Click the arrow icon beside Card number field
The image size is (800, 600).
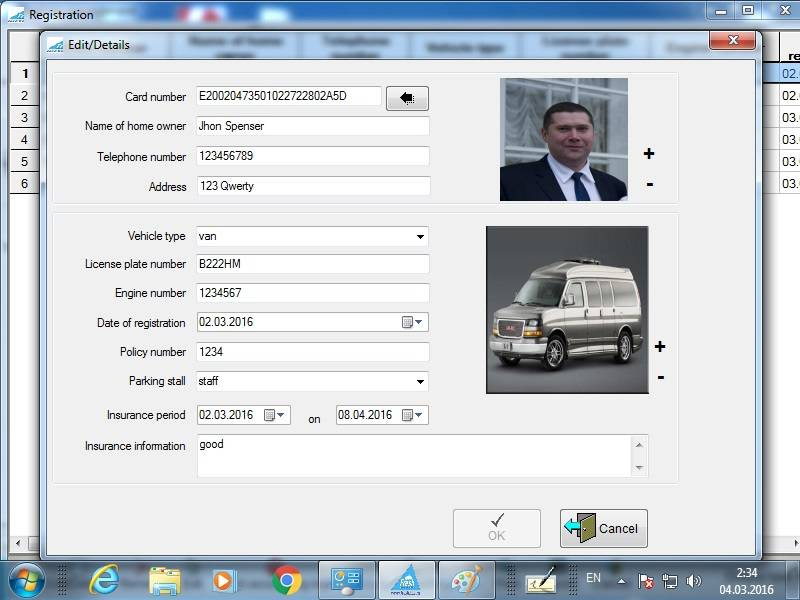click(x=408, y=98)
